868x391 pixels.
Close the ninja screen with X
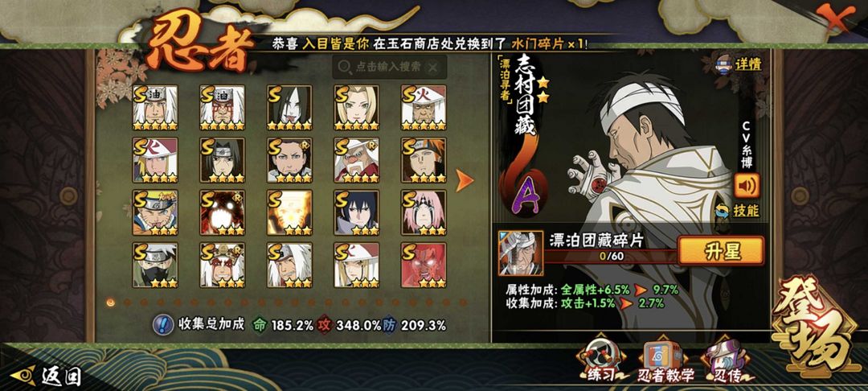tap(835, 18)
